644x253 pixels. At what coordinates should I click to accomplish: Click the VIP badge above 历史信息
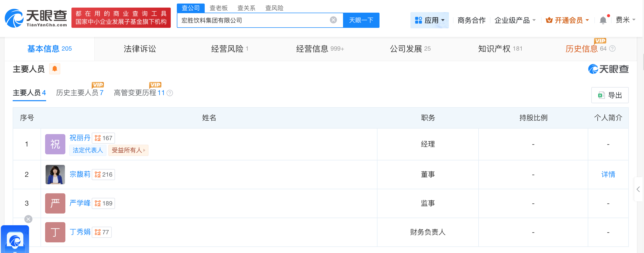pos(600,41)
